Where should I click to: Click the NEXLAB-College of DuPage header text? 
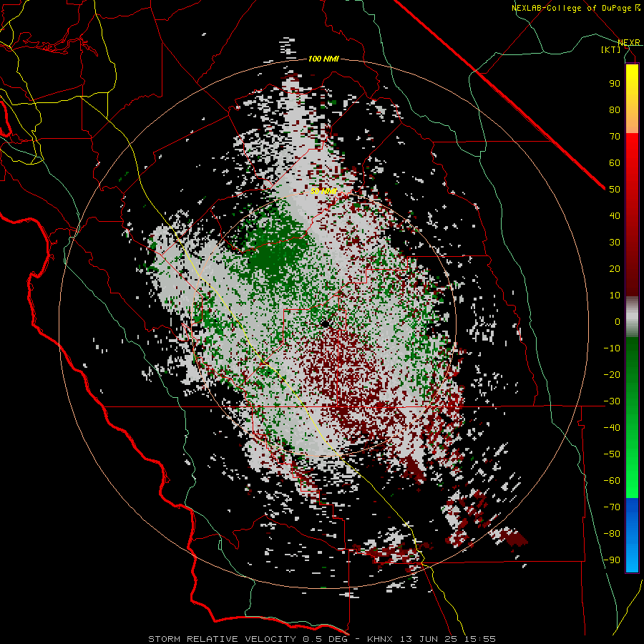[576, 8]
